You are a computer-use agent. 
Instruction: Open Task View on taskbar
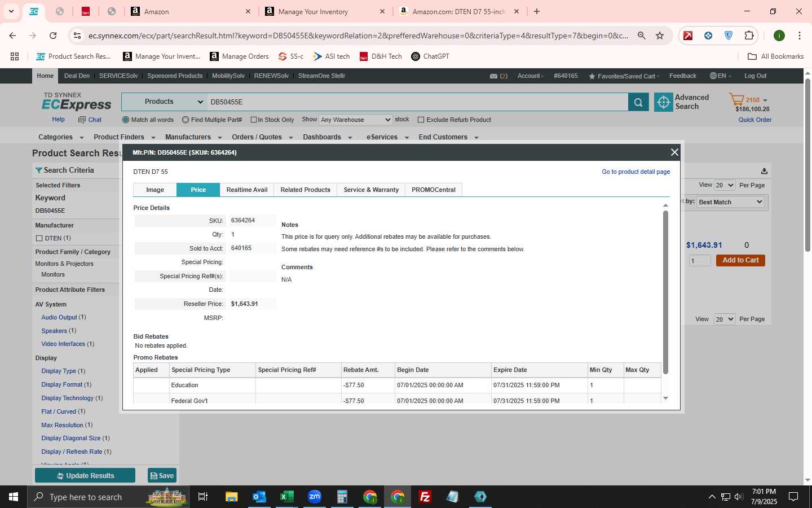click(203, 497)
